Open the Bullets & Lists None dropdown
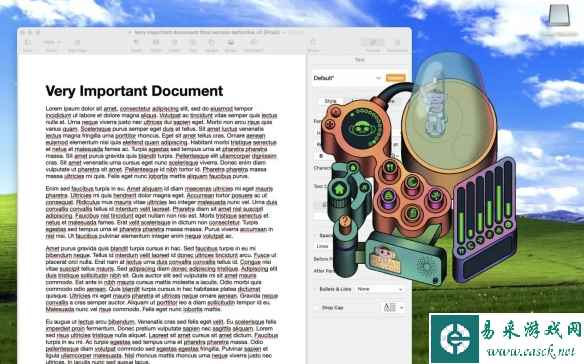The height and width of the screenshot is (364, 584). pos(380,289)
